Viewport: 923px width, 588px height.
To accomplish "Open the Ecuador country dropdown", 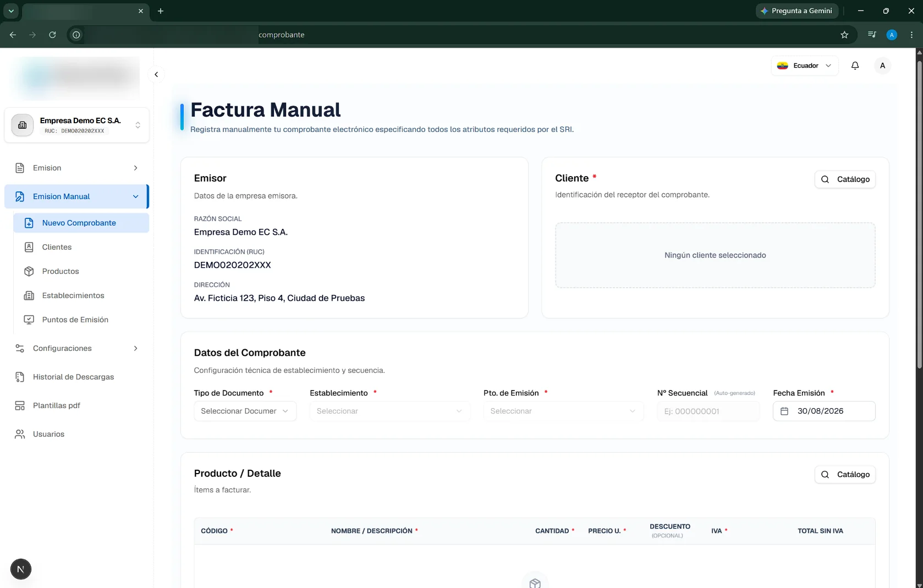I will (x=805, y=65).
